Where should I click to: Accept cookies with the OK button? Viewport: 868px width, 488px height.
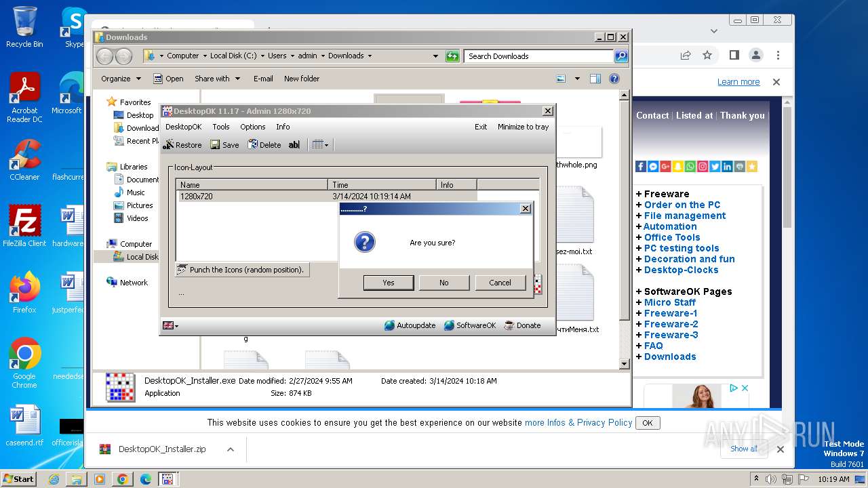(x=648, y=423)
